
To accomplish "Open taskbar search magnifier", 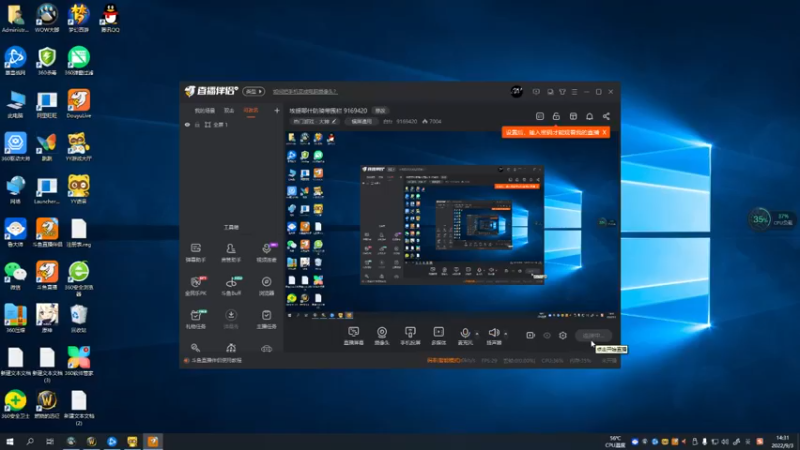I will click(x=30, y=441).
